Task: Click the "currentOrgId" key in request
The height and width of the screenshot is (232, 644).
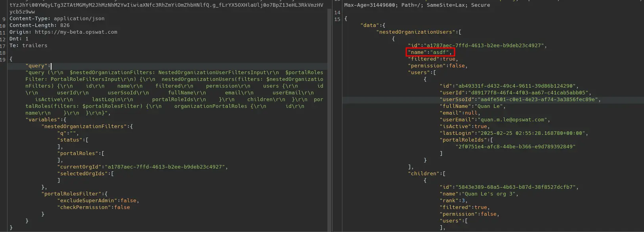Action: coord(79,167)
